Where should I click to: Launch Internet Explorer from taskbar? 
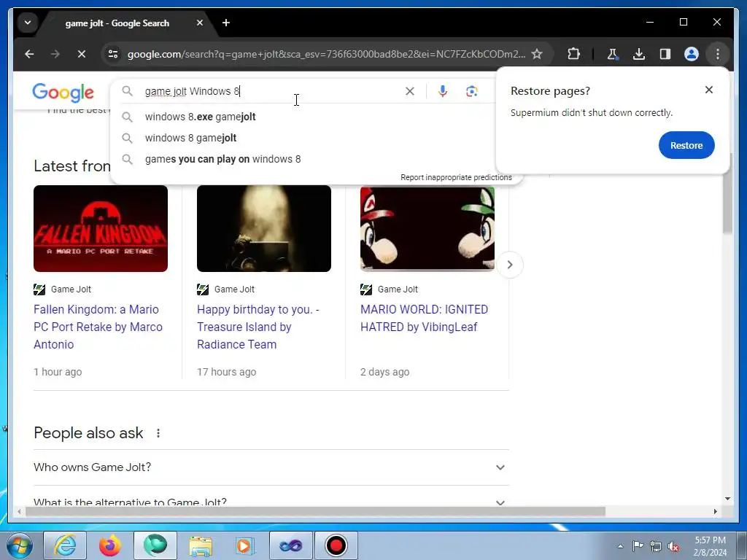65,545
